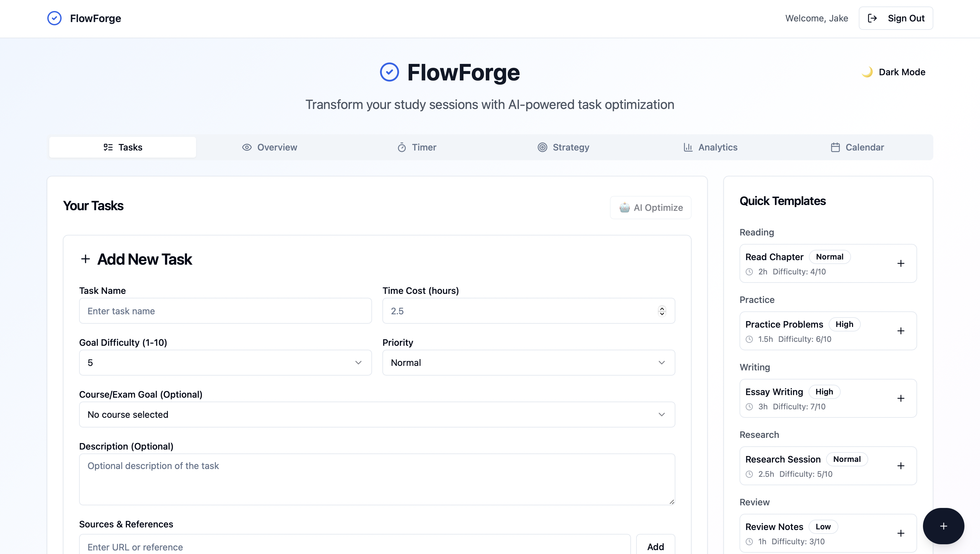Click the High badge on Essay Writing
Screen dimensions: 980x554
point(824,392)
